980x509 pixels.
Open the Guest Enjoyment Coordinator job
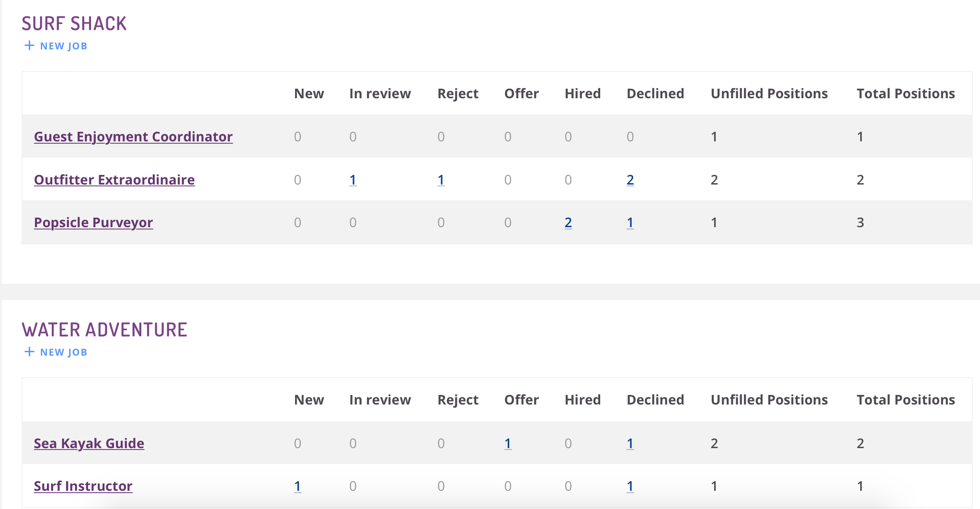coord(133,137)
